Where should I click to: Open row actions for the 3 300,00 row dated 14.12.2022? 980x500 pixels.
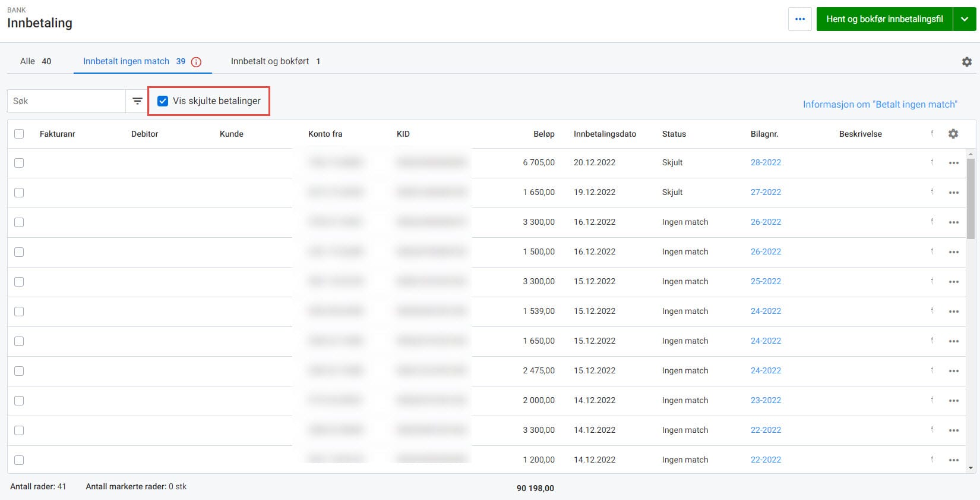954,430
